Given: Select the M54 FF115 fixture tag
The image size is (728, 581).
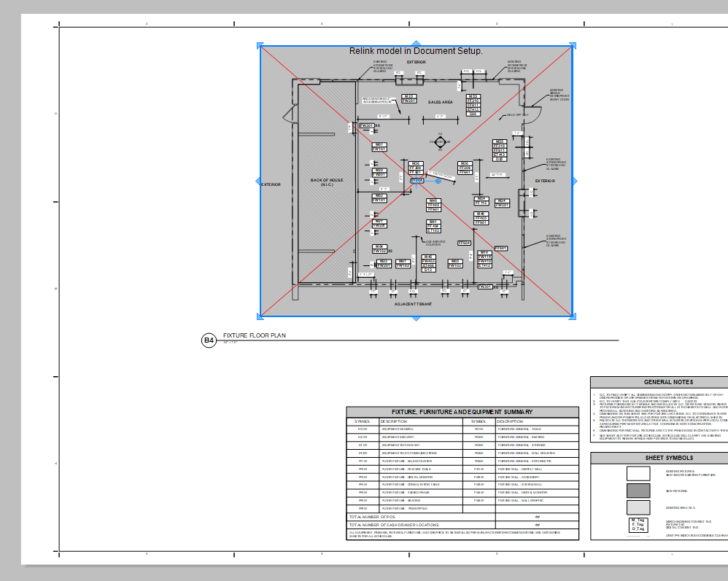Looking at the screenshot, I should click(x=481, y=201).
